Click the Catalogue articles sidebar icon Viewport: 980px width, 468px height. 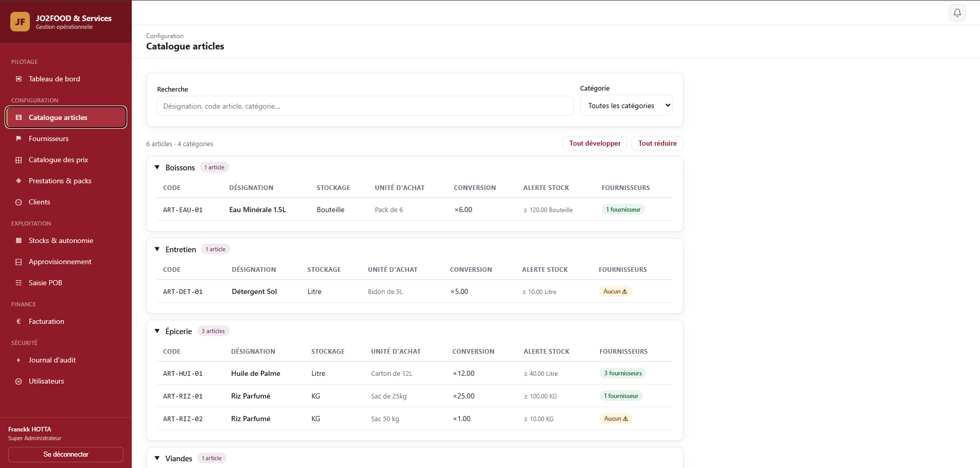[x=19, y=117]
